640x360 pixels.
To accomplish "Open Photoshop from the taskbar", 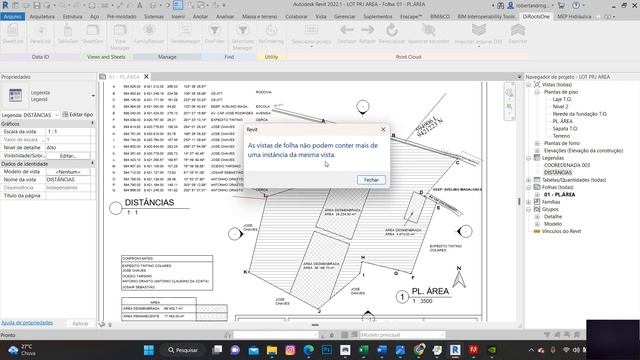I will pyautogui.click(x=327, y=350).
